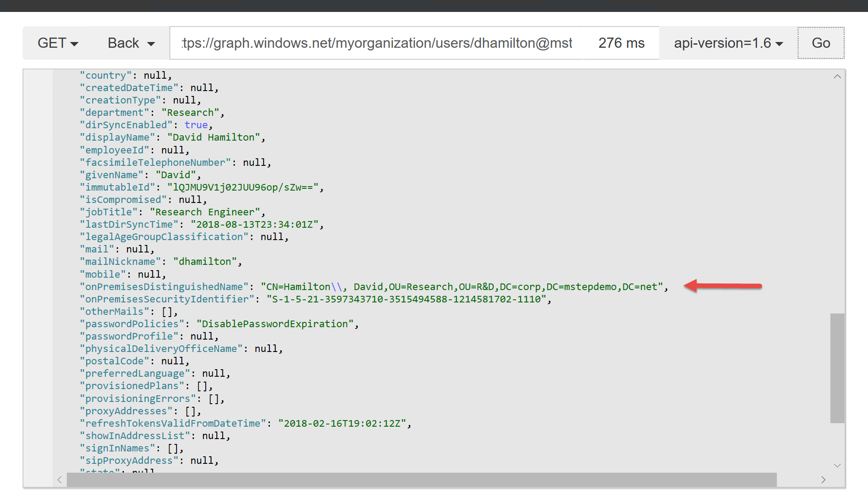Screen dimensions: 868x497
Task: Select the displayName "David Hamilton" value
Action: click(x=213, y=138)
